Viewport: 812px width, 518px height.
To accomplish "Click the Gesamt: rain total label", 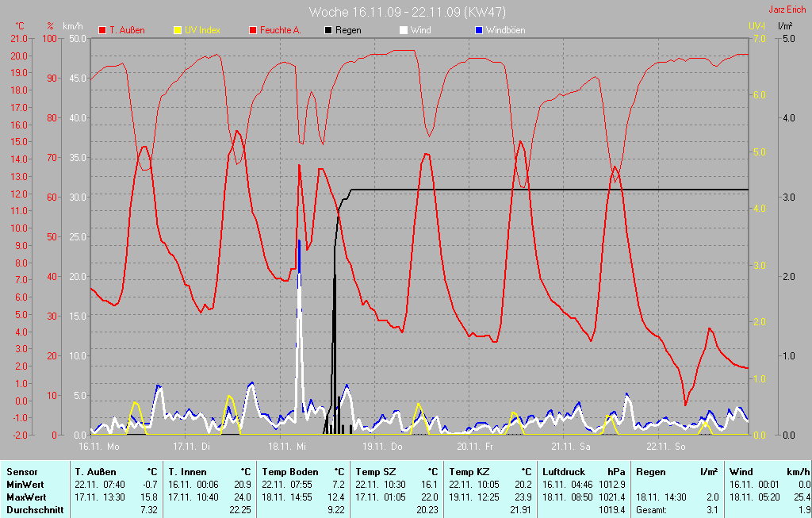I will coord(652,510).
